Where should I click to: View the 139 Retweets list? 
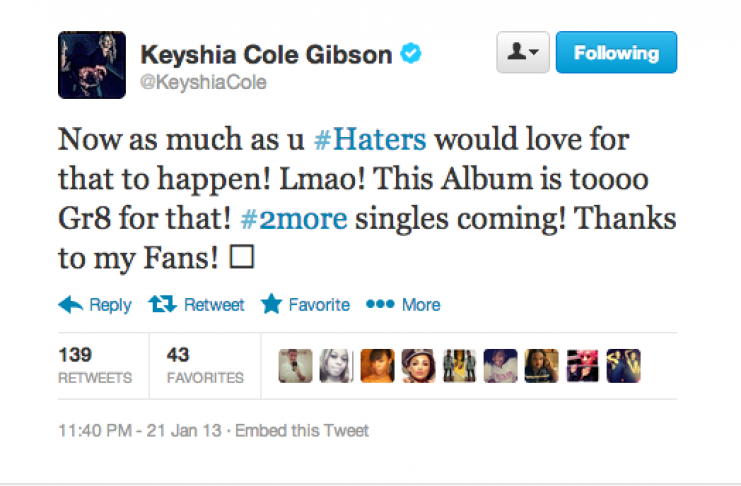click(x=95, y=365)
